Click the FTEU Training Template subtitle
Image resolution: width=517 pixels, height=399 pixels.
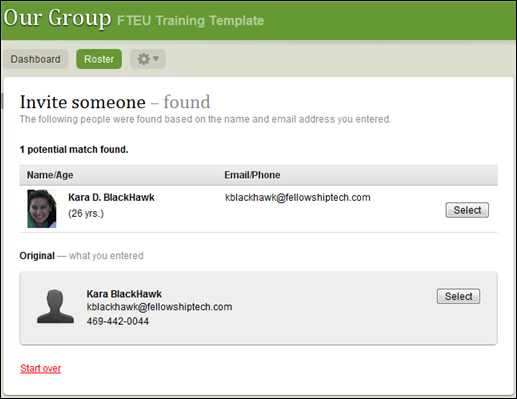click(x=190, y=21)
